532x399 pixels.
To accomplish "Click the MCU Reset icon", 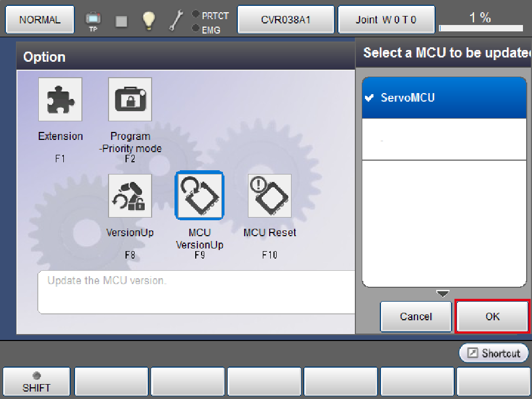I will (270, 196).
